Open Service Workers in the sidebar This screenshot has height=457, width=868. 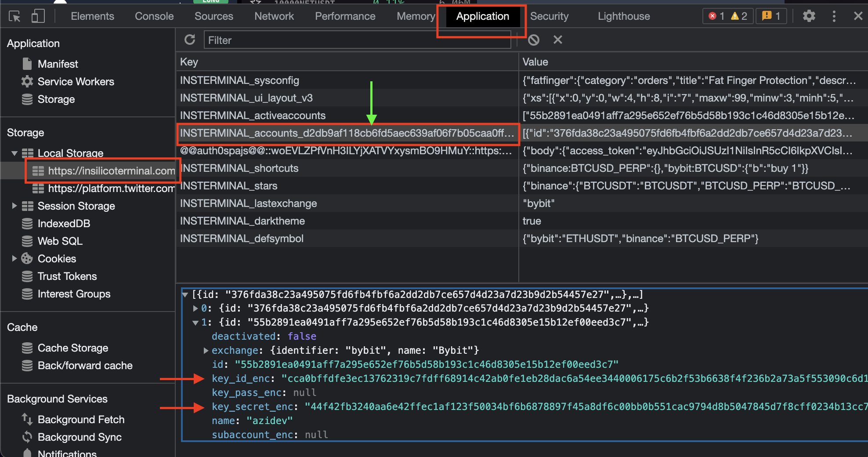click(76, 82)
